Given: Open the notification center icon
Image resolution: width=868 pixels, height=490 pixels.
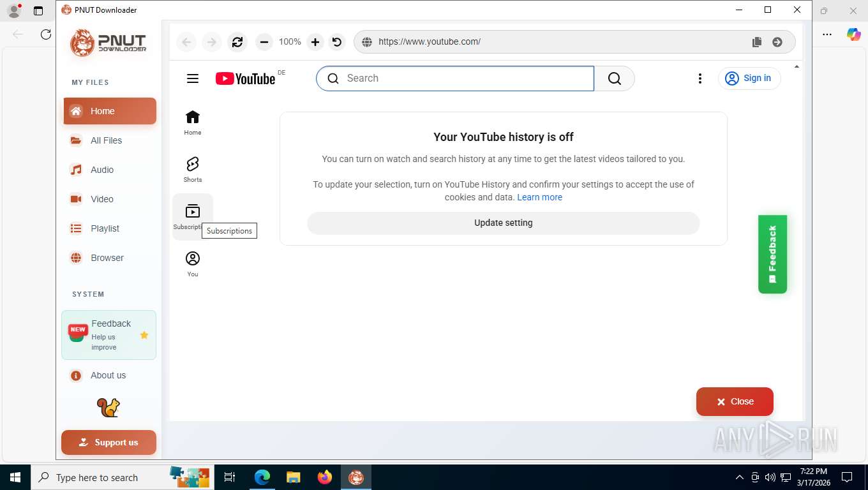Looking at the screenshot, I should click(x=847, y=477).
